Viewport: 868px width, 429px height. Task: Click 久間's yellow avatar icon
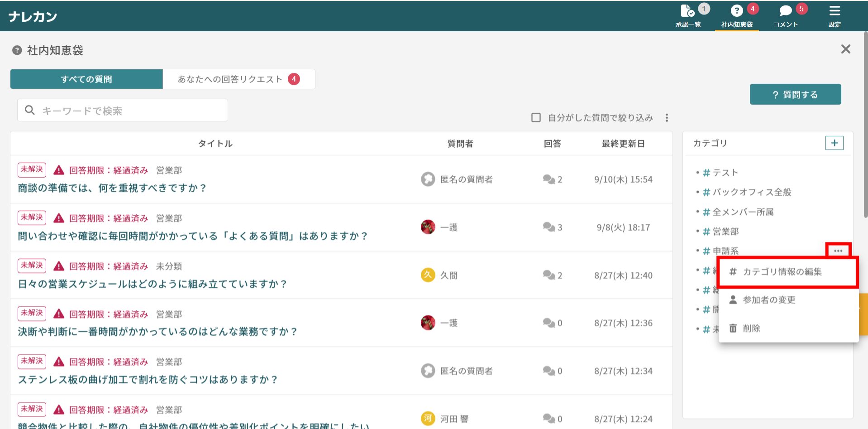(x=428, y=275)
